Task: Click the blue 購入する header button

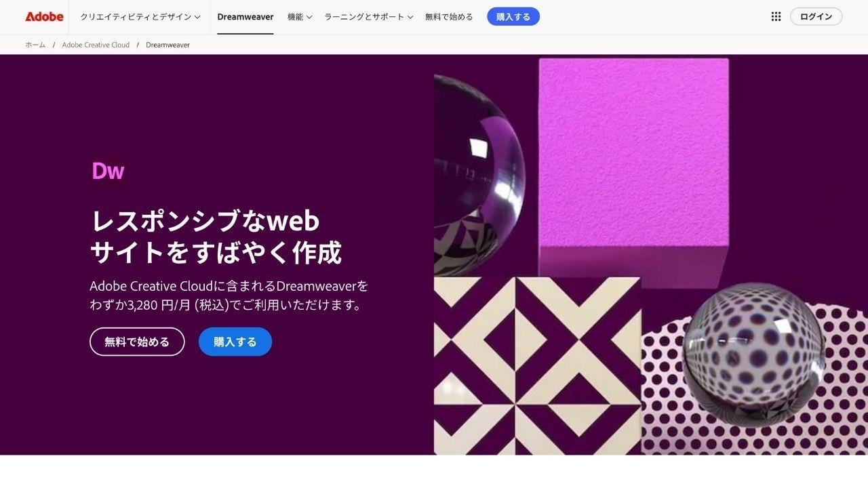Action: pyautogui.click(x=513, y=16)
